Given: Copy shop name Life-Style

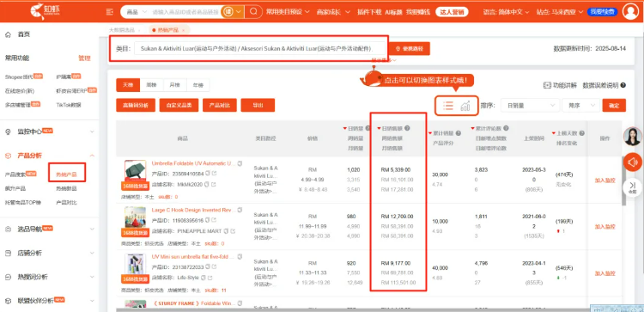Looking at the screenshot, I should tap(204, 278).
